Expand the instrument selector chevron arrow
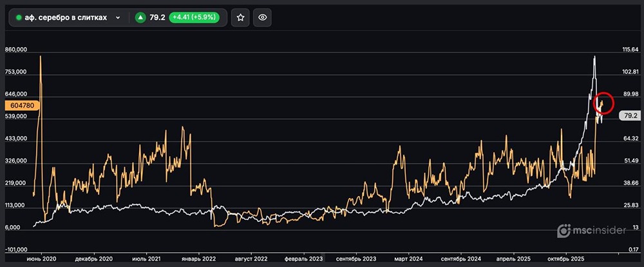644x267 pixels. coord(117,18)
